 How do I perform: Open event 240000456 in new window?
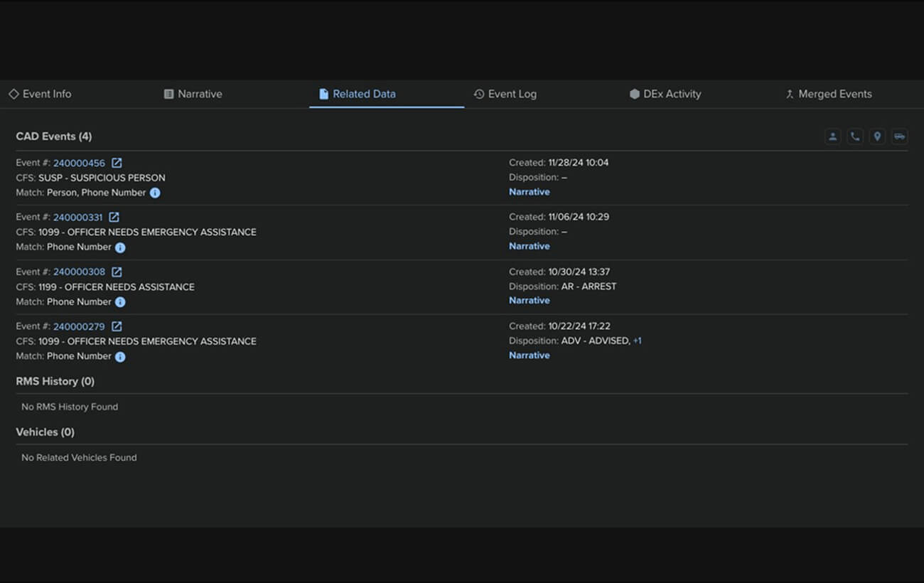(116, 162)
